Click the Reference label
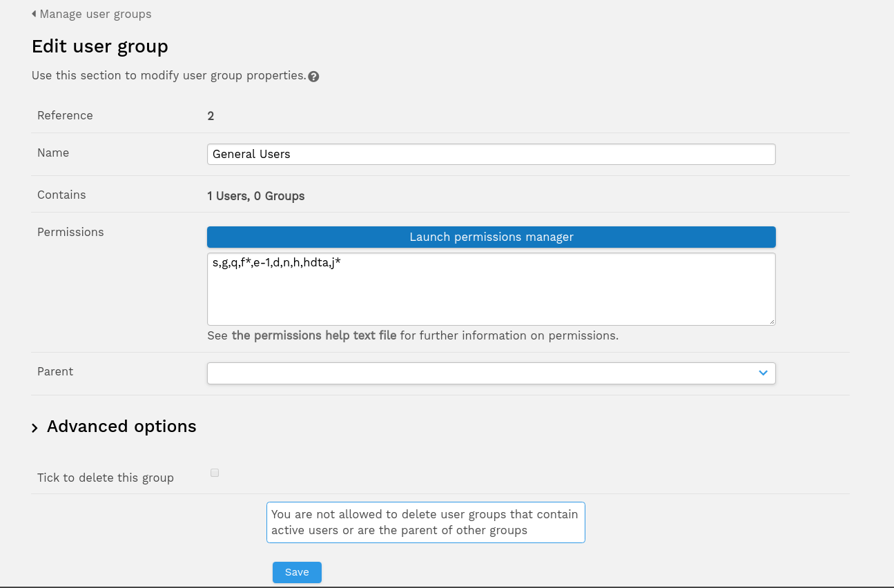 pyautogui.click(x=65, y=115)
